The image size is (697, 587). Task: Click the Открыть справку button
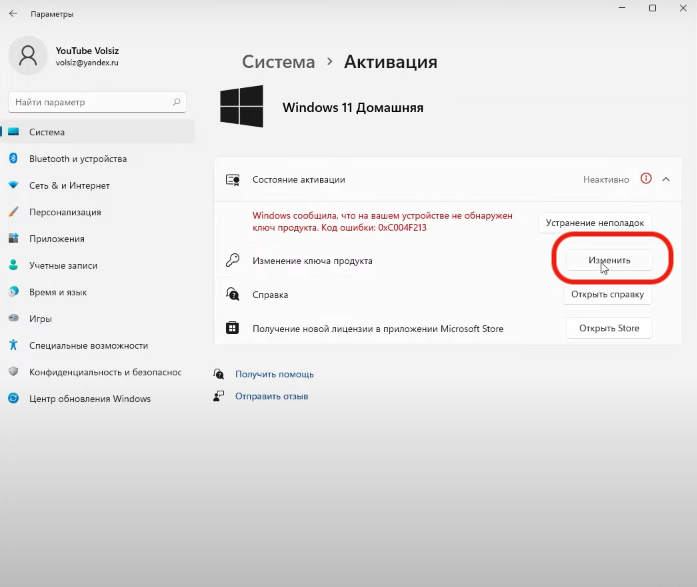click(x=608, y=294)
